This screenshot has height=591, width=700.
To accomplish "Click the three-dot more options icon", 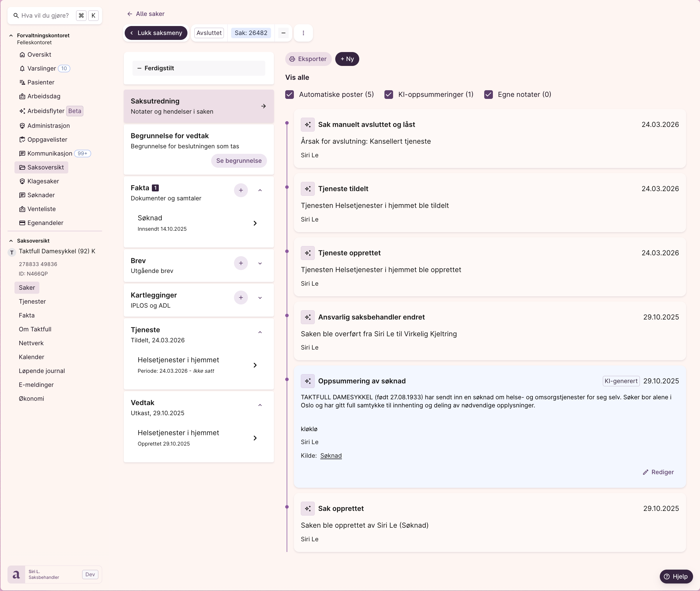I will click(x=303, y=33).
